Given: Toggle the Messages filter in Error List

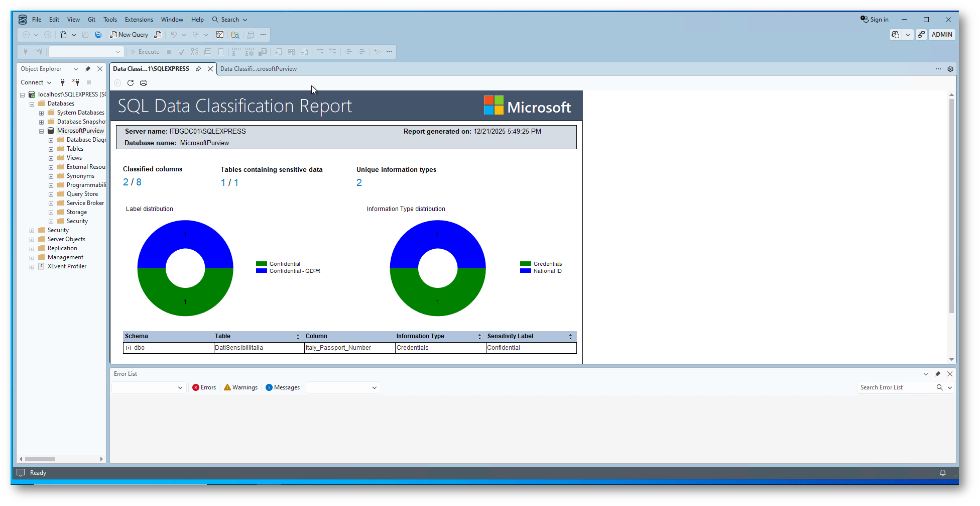Looking at the screenshot, I should coord(282,387).
